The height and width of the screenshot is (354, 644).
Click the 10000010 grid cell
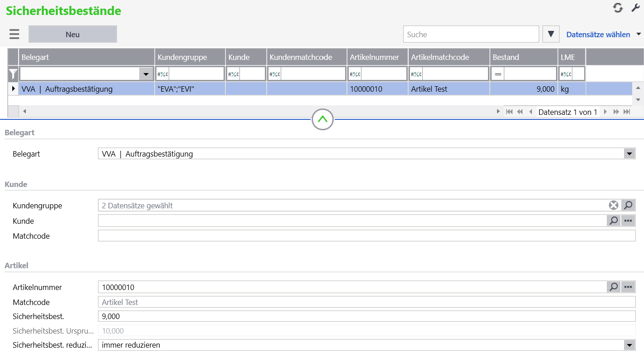coord(377,89)
